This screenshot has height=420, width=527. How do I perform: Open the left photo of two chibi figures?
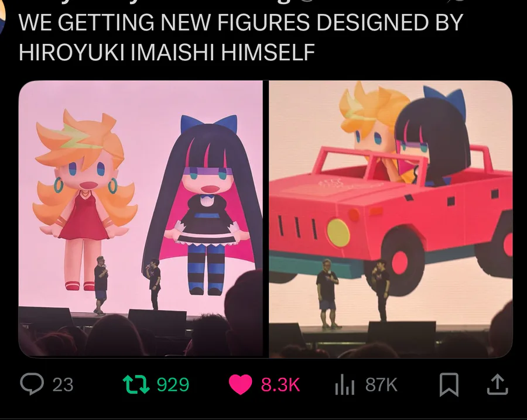click(141, 219)
